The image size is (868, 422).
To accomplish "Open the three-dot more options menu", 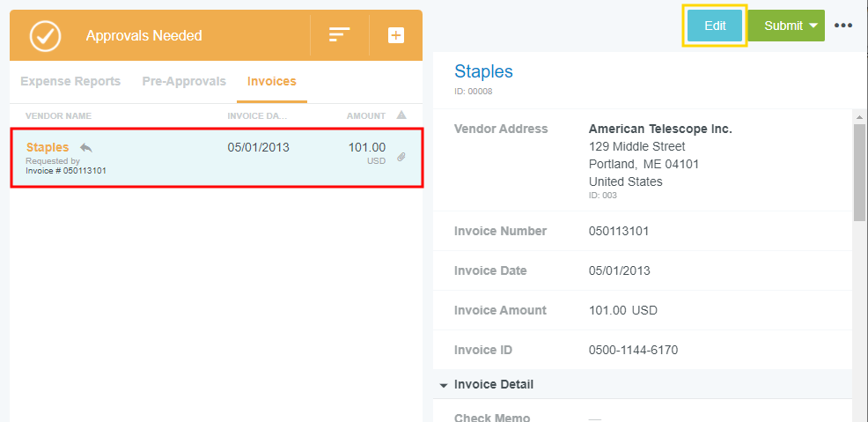I will [x=843, y=26].
